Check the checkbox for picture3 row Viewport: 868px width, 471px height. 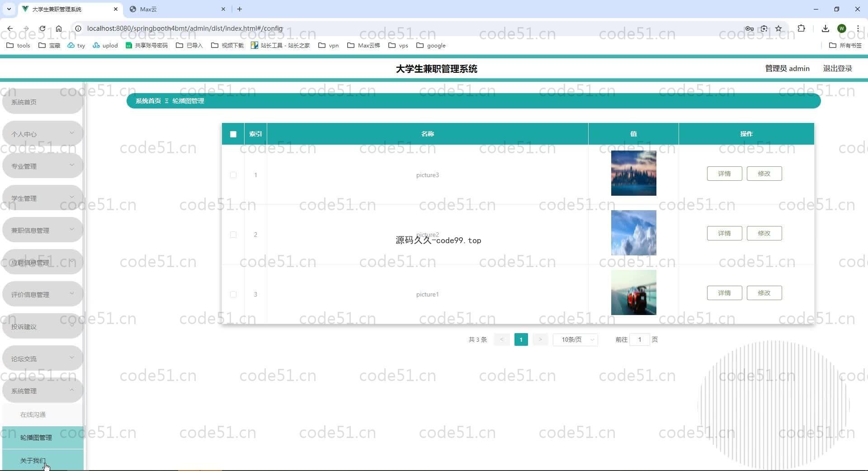point(233,175)
